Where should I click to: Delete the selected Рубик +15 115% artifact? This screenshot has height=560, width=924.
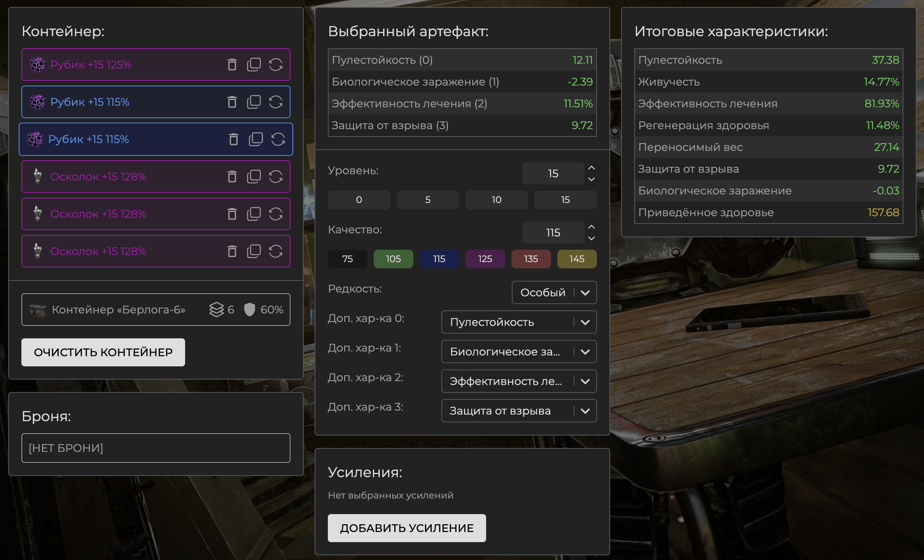coord(233,139)
